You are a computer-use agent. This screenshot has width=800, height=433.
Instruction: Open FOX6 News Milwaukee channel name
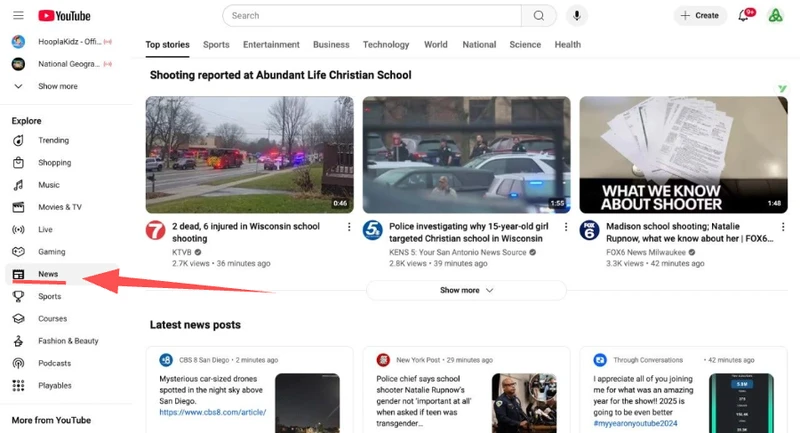pos(646,252)
